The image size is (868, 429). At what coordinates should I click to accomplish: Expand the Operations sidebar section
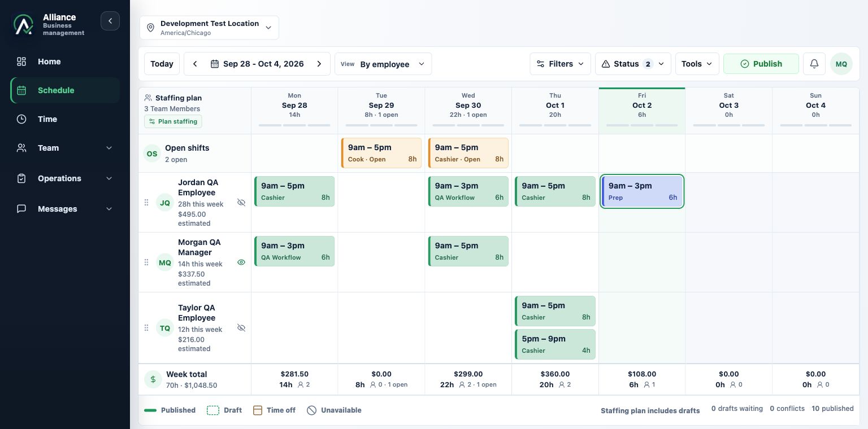tap(65, 178)
